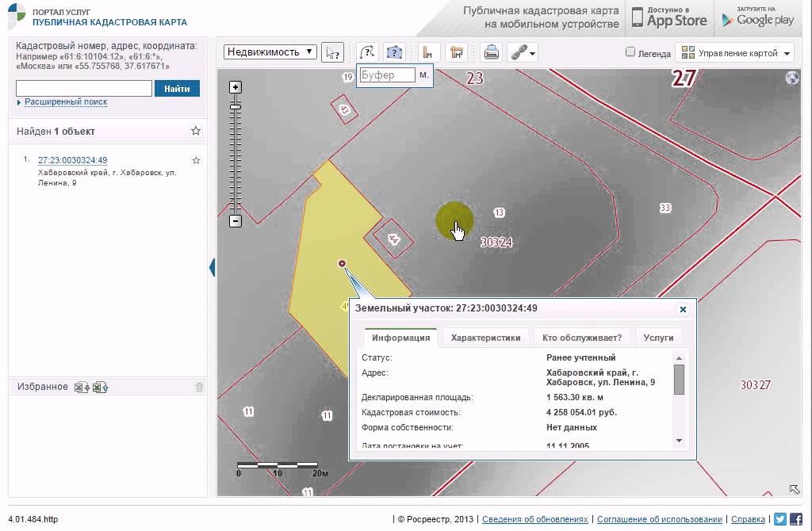Click quarter label 30324 on map
Viewport: 812px width, 531px height.
coord(496,242)
